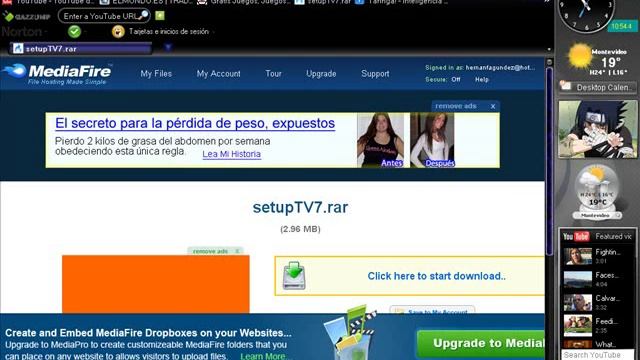The width and height of the screenshot is (640, 360).
Task: Click the anime picture gadget thumbnail
Action: click(x=598, y=129)
